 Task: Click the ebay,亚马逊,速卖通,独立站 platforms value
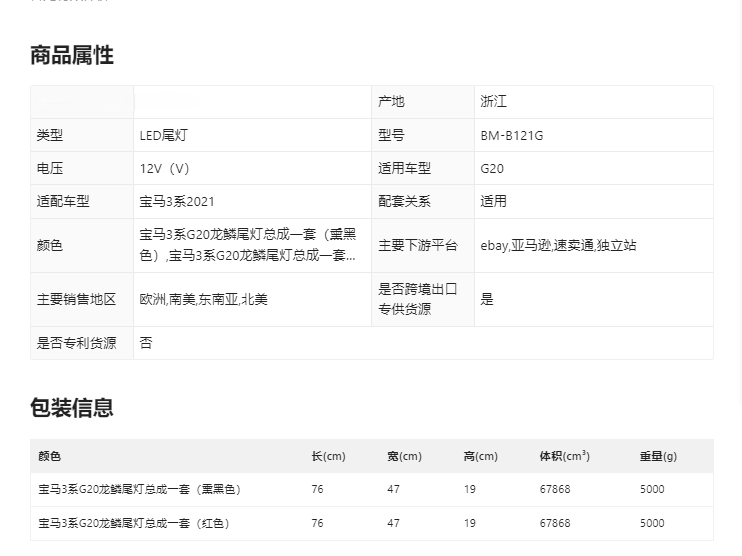click(x=558, y=245)
